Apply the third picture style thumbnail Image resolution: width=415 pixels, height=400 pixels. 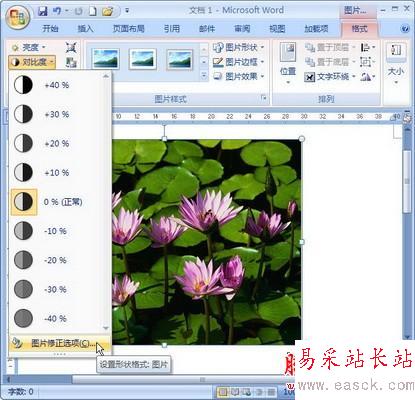pos(180,59)
